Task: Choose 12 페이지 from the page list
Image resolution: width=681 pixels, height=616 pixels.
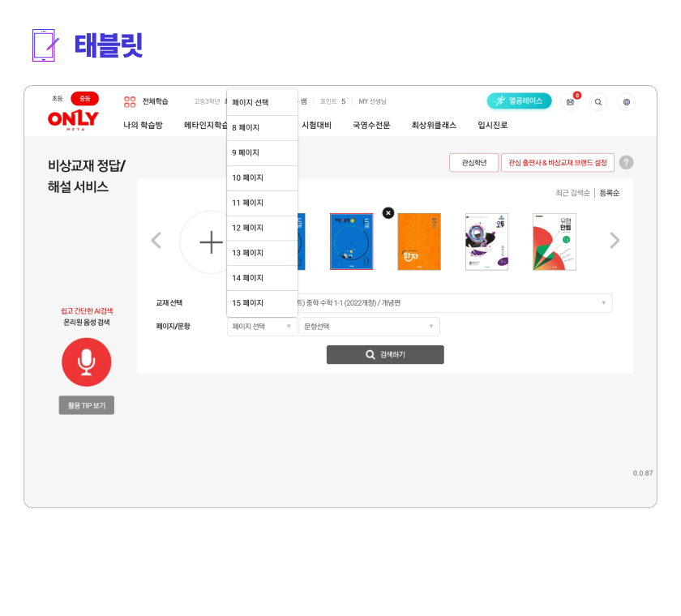Action: click(263, 228)
